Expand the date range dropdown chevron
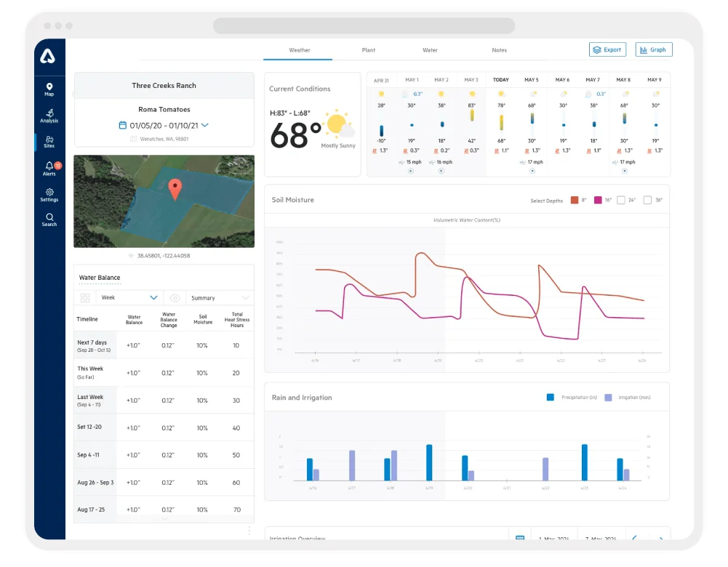 (x=205, y=125)
